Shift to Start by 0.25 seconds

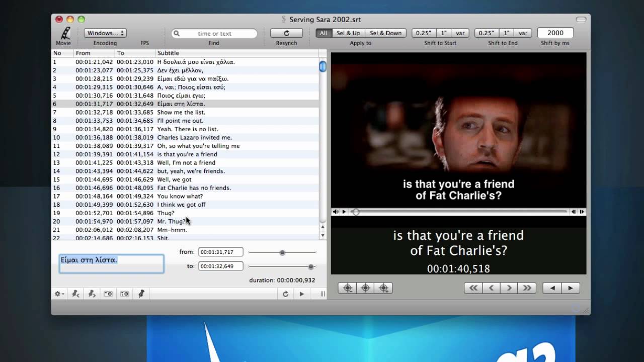click(x=424, y=33)
